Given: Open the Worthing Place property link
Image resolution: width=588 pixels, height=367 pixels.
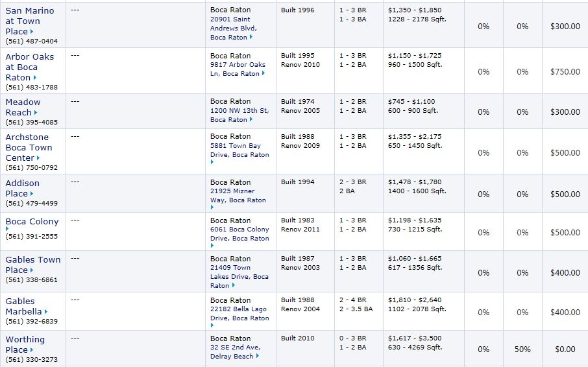Looking at the screenshot, I should [25, 344].
